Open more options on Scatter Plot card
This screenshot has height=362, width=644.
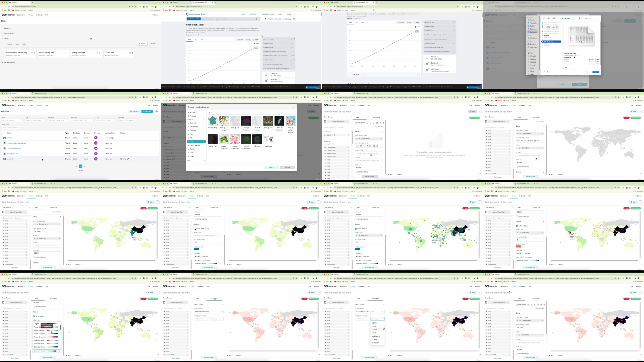coord(132,53)
